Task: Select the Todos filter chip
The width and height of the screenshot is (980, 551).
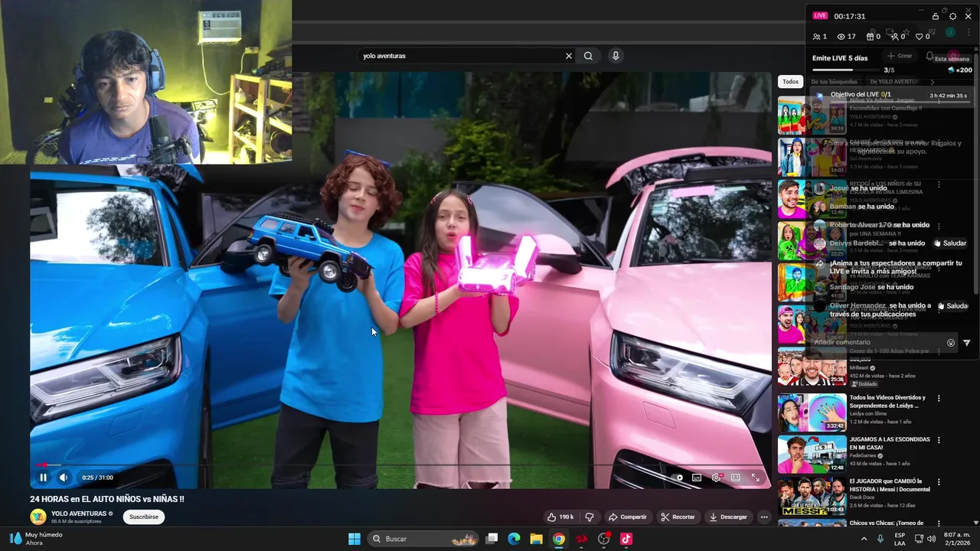Action: tap(790, 82)
